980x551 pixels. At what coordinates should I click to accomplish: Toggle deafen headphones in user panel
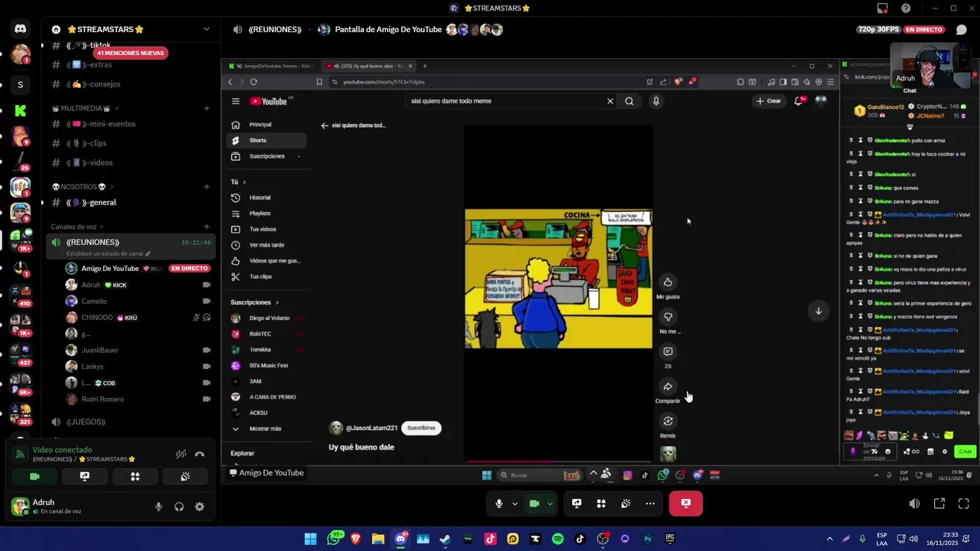click(x=178, y=507)
